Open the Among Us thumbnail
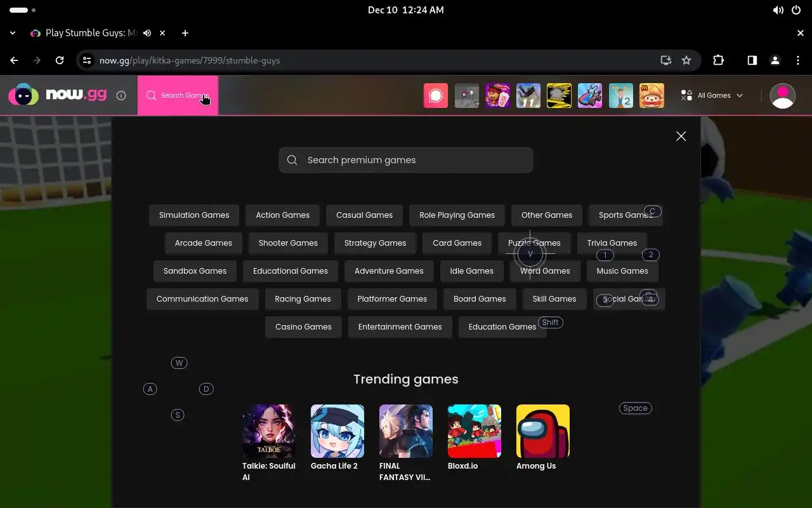This screenshot has width=812, height=508. coord(543,431)
